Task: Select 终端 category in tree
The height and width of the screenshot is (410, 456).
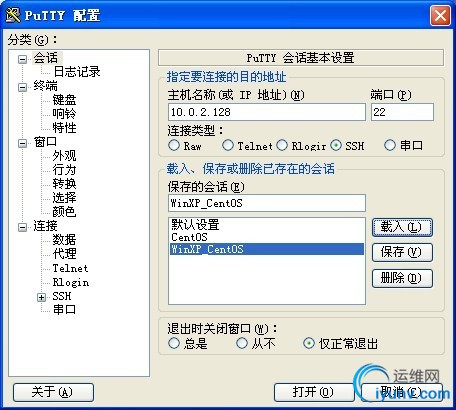Action: click(x=45, y=86)
